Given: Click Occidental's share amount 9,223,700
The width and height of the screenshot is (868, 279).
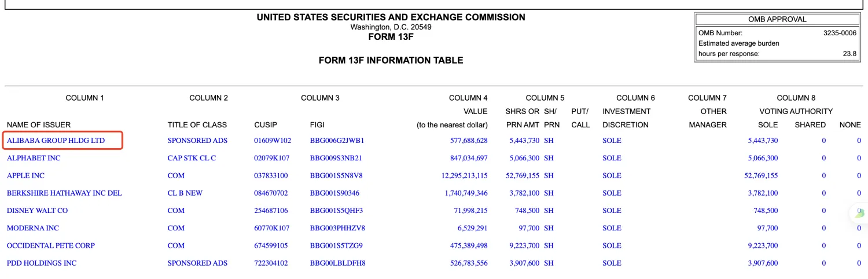Looking at the screenshot, I should 524,245.
